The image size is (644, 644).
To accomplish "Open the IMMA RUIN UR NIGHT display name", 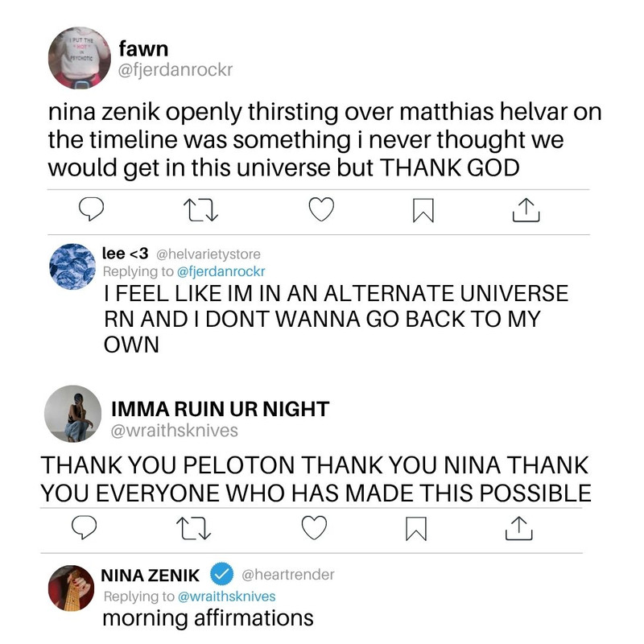I will [x=220, y=409].
